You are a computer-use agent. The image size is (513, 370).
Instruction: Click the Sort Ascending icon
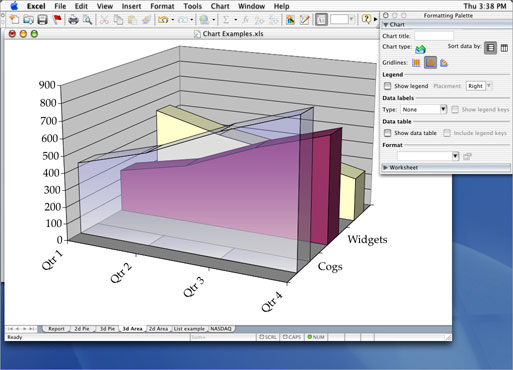259,20
